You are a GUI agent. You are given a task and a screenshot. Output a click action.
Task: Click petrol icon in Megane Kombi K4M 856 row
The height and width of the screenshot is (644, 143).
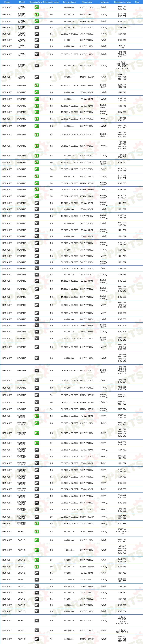click(37, 524)
